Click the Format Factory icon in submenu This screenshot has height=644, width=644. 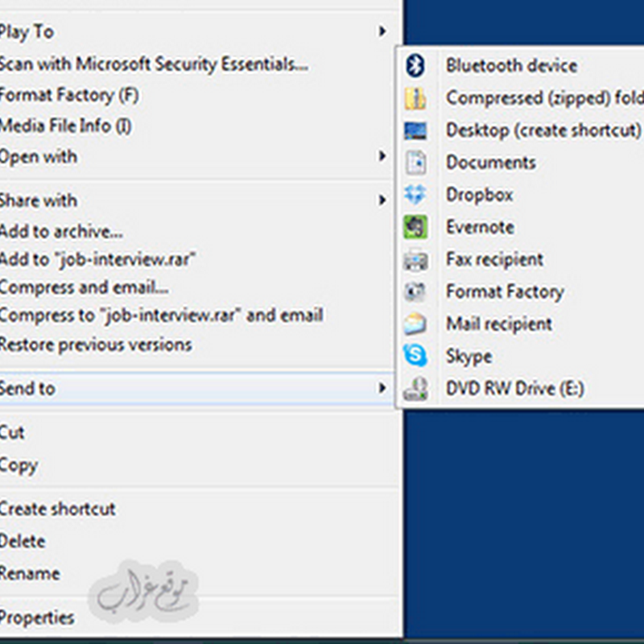(x=415, y=291)
